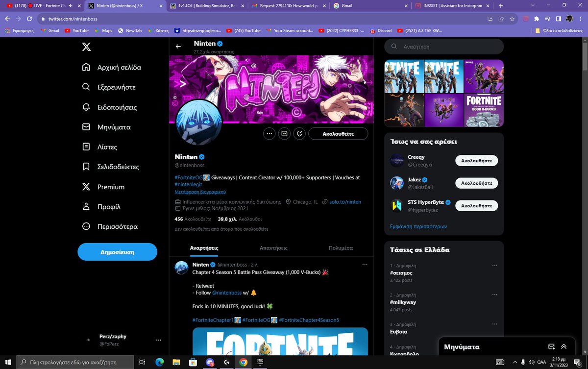Toggle Ακολουθείτε following button for Ninten
This screenshot has width=588, height=369.
[x=338, y=133]
